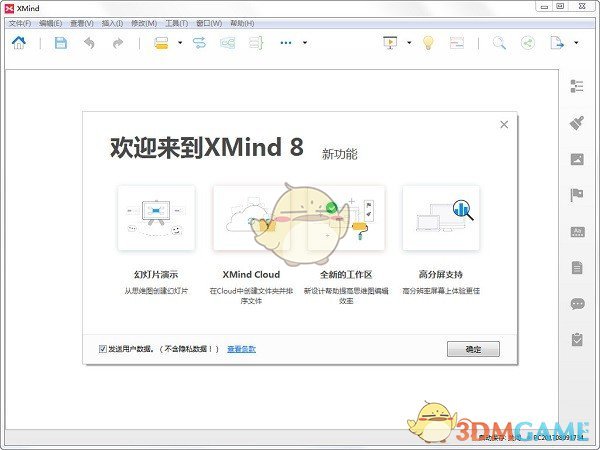The height and width of the screenshot is (450, 600).
Task: Select the 幻灯片演示 feature thumbnail
Action: pos(156,218)
